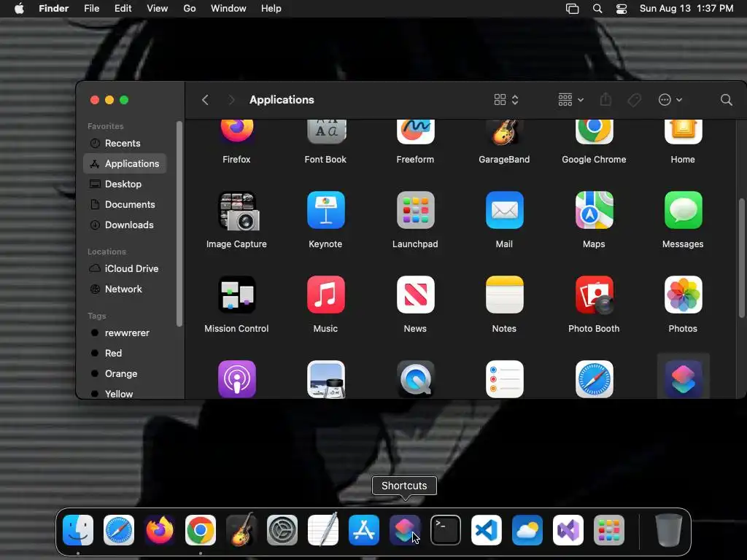Open the group-by options dropdown
The height and width of the screenshot is (560, 747).
(570, 99)
